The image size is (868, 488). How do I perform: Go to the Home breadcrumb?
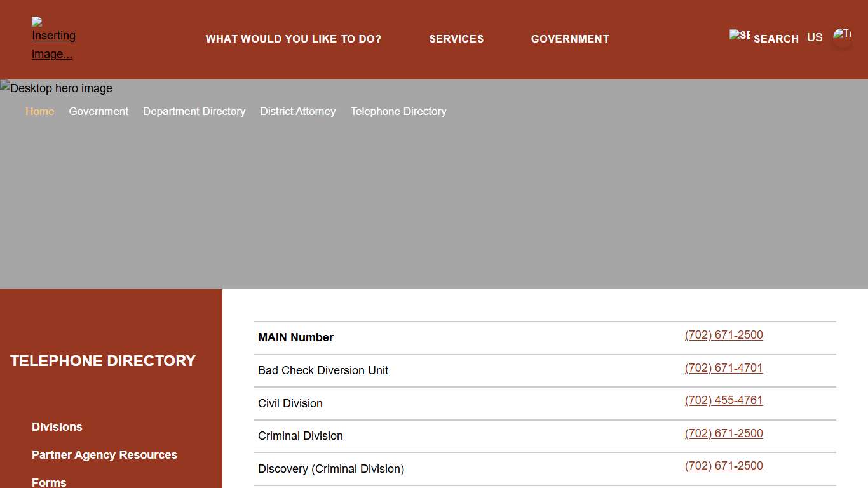pos(39,111)
